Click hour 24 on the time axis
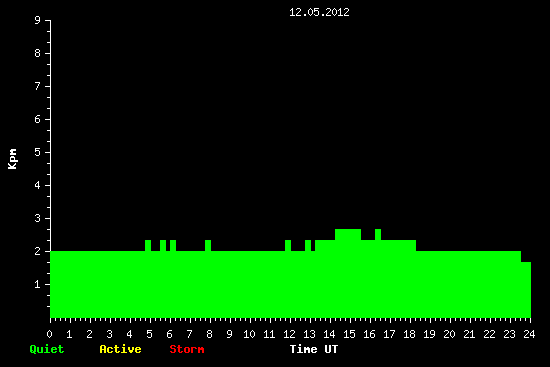550x367 pixels. coord(529,334)
